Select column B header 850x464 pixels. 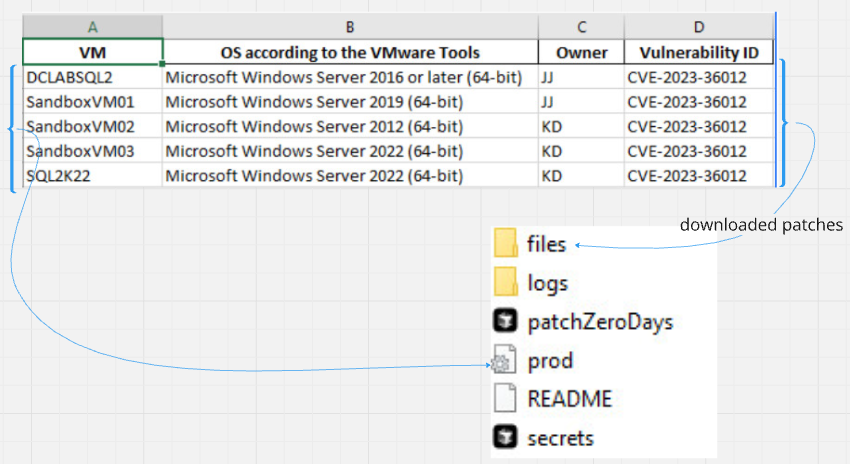click(x=349, y=27)
